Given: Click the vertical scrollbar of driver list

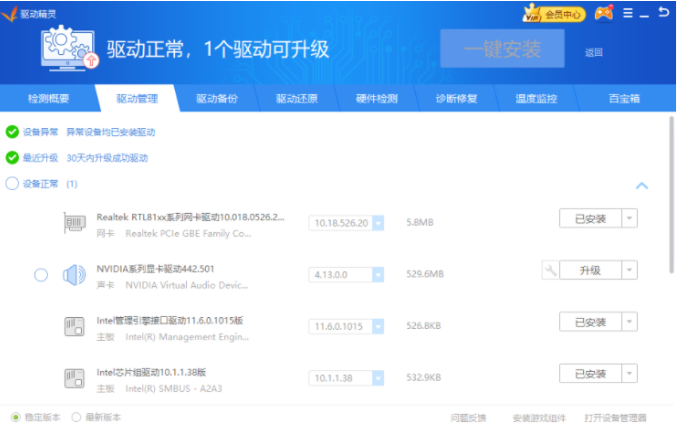Looking at the screenshot, I should pyautogui.click(x=672, y=230).
